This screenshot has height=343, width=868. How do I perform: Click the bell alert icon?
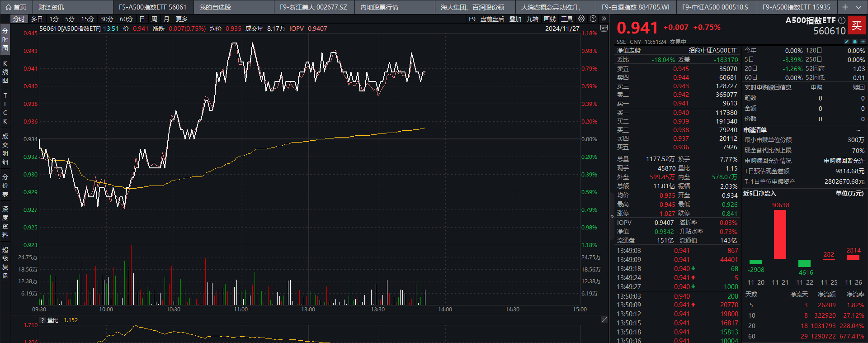[854, 42]
